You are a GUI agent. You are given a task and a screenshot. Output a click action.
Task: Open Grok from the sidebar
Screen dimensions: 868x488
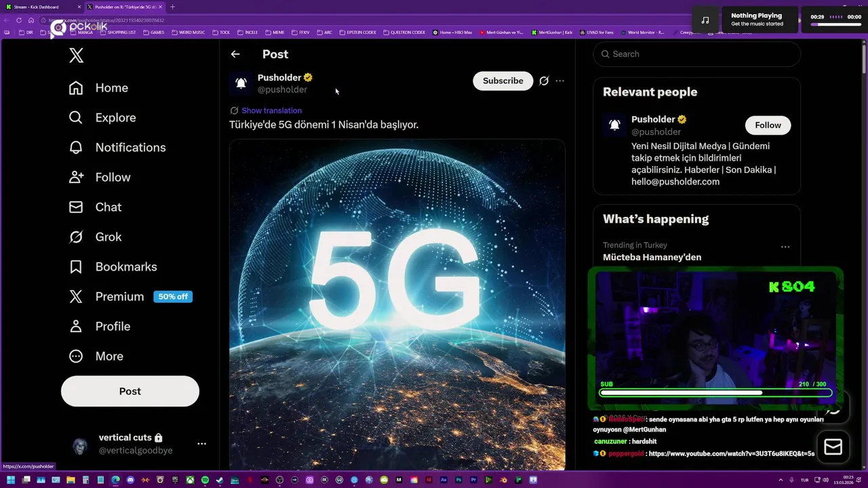(95, 237)
